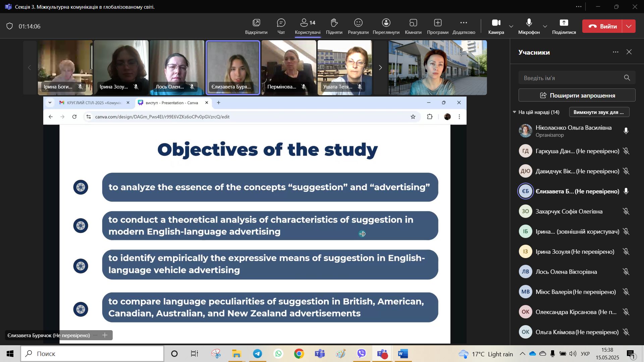Open the Додатково more options menu
The image size is (644, 362).
click(x=464, y=23)
